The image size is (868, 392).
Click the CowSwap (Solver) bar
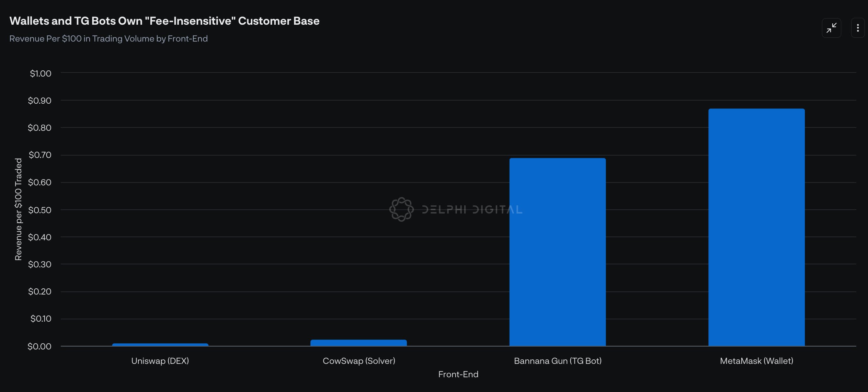pos(358,343)
